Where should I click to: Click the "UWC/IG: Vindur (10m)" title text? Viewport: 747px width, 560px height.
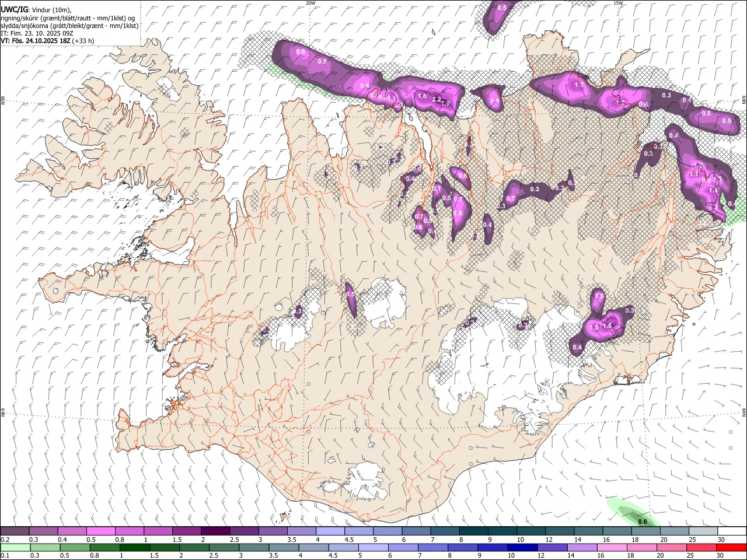pos(36,10)
